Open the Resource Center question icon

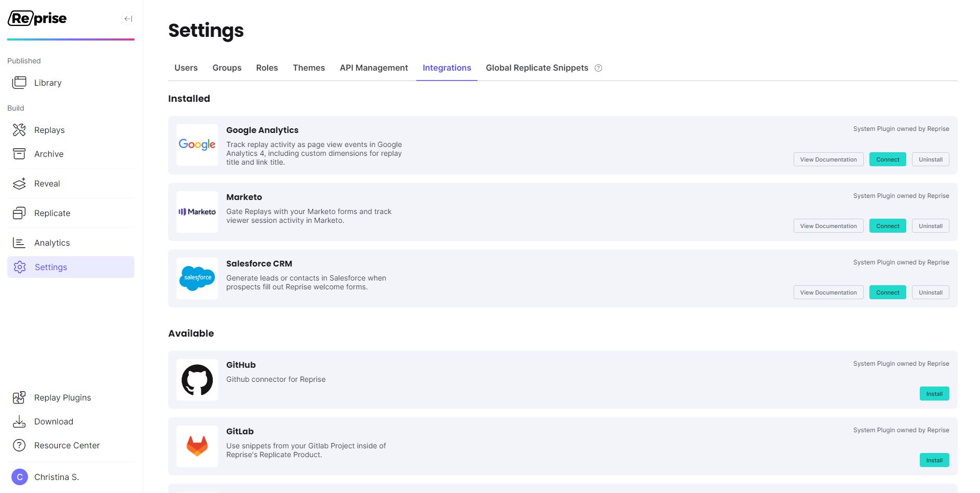coord(19,445)
